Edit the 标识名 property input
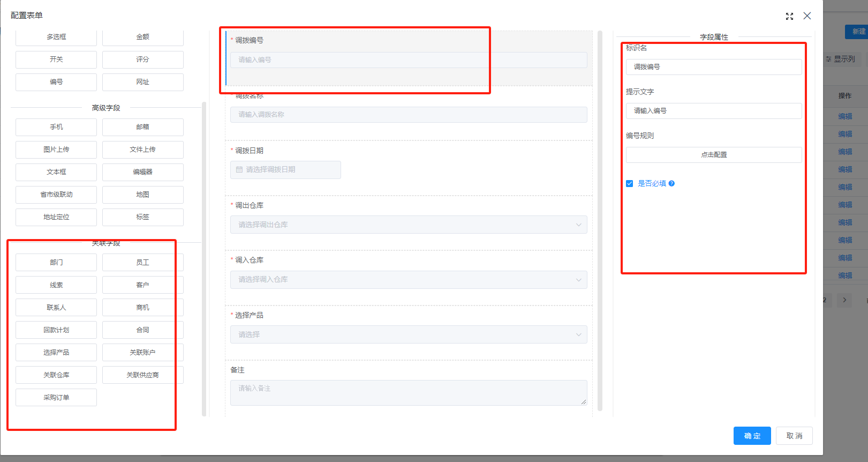The height and width of the screenshot is (462, 868). point(714,67)
